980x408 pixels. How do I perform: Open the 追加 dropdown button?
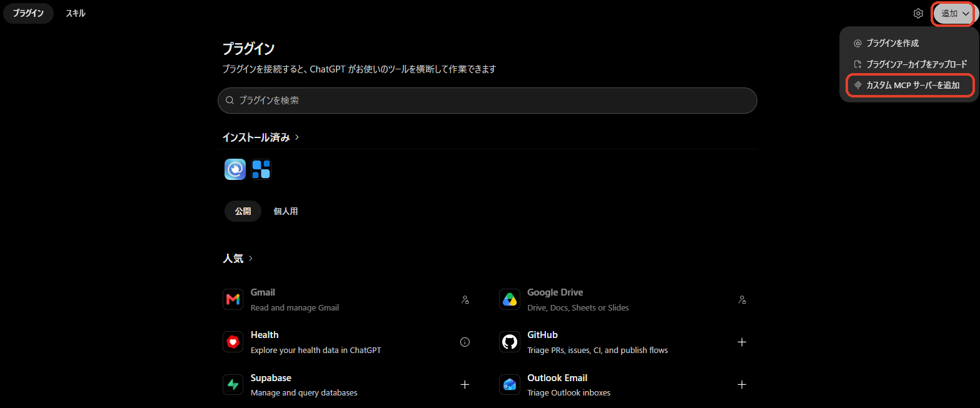pos(954,13)
